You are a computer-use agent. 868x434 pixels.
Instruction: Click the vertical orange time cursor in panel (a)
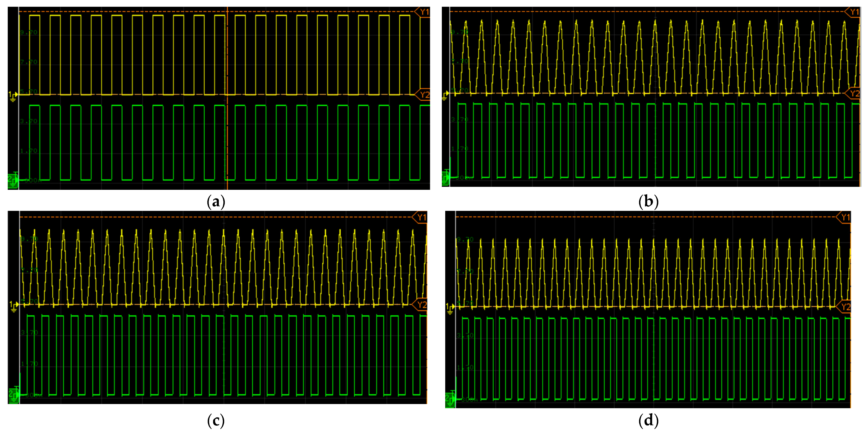[227, 61]
